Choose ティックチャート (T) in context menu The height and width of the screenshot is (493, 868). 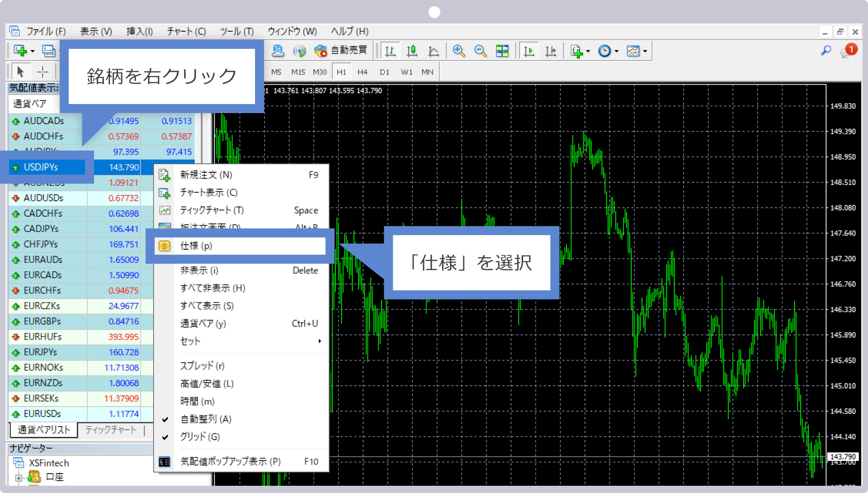pos(241,210)
